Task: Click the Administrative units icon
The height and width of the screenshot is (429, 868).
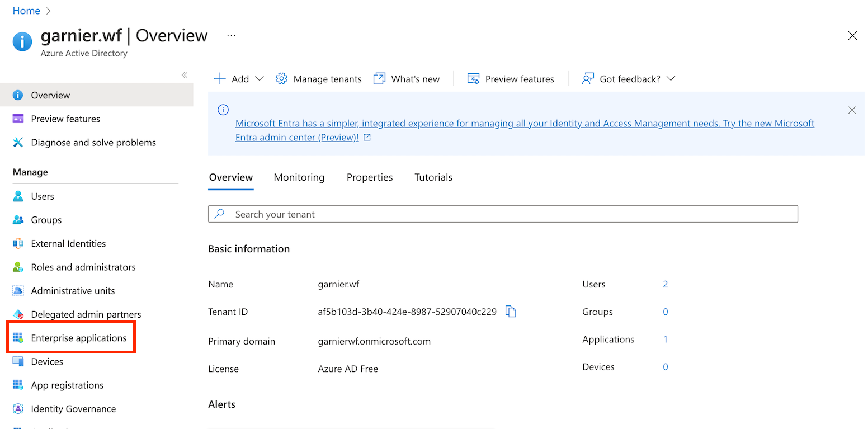Action: pos(18,291)
